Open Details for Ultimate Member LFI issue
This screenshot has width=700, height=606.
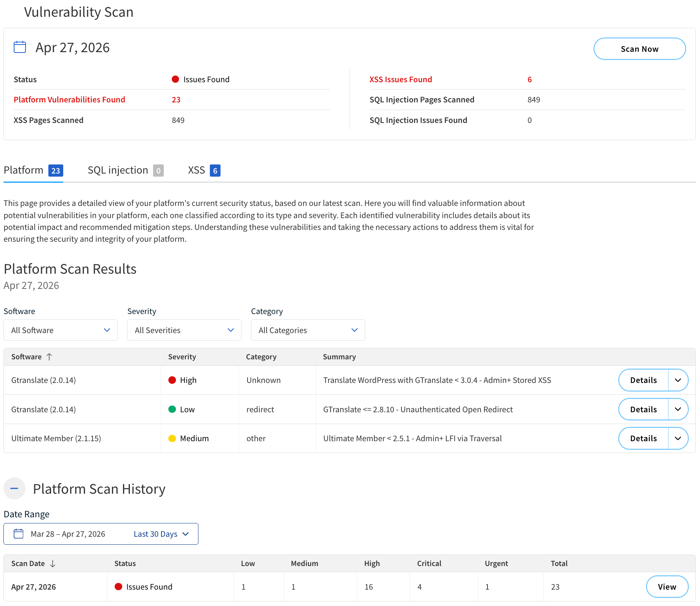tap(643, 438)
